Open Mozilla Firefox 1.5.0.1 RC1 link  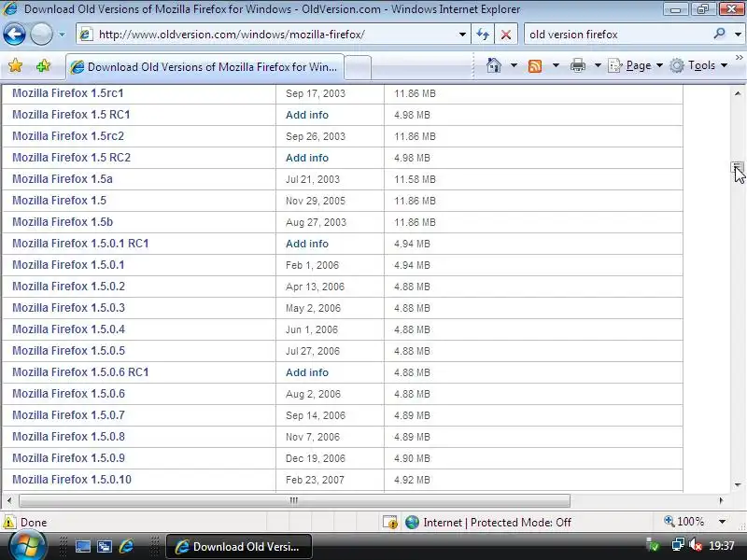point(80,244)
